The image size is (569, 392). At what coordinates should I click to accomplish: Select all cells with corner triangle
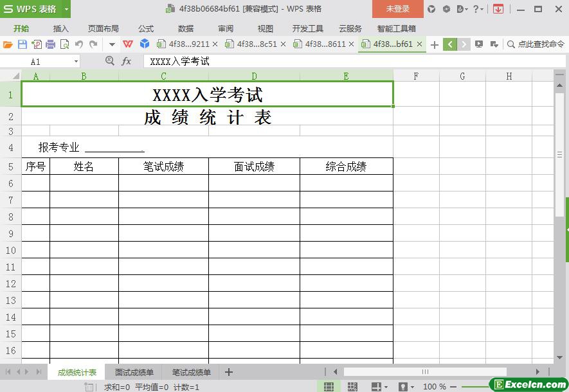pyautogui.click(x=15, y=76)
